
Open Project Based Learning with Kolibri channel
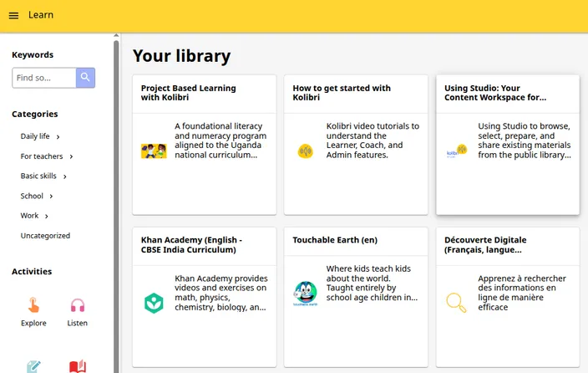(x=205, y=145)
